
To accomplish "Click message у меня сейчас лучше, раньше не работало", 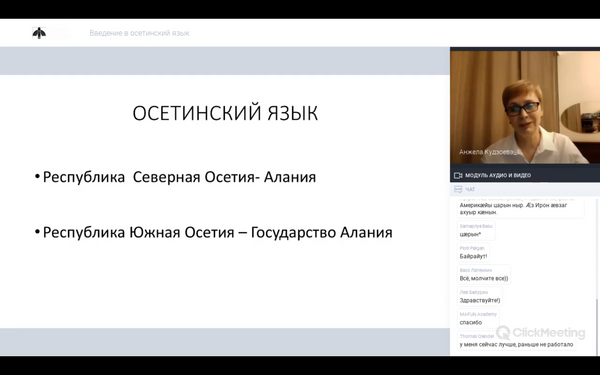I will click(x=516, y=344).
